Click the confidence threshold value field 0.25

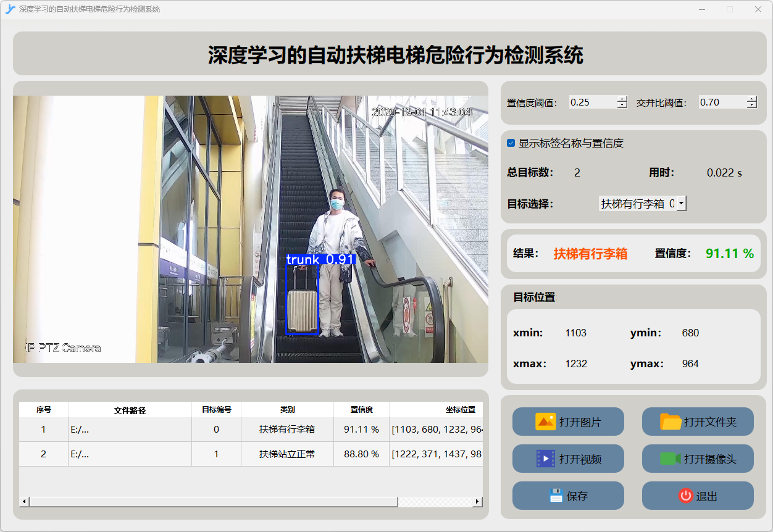coord(591,102)
